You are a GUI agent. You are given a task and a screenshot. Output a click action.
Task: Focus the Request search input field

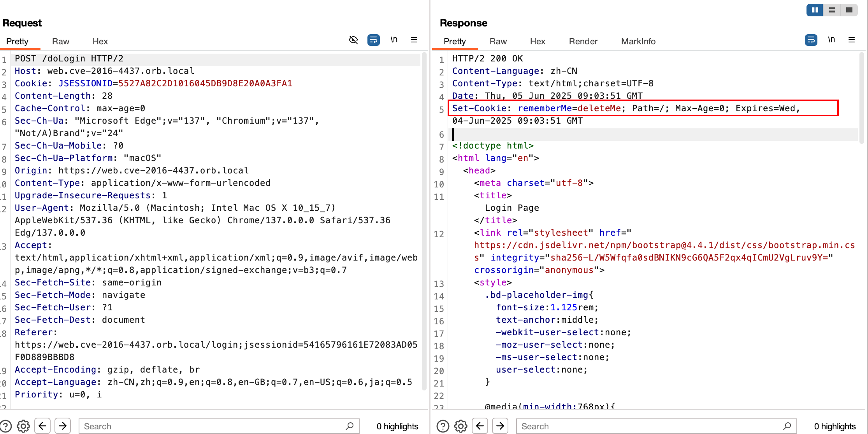(x=219, y=426)
